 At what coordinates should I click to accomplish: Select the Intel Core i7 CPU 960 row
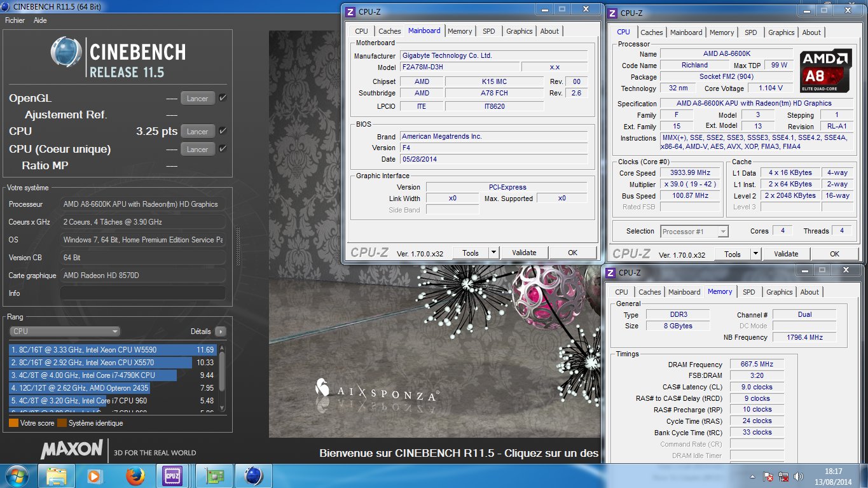[x=113, y=401]
